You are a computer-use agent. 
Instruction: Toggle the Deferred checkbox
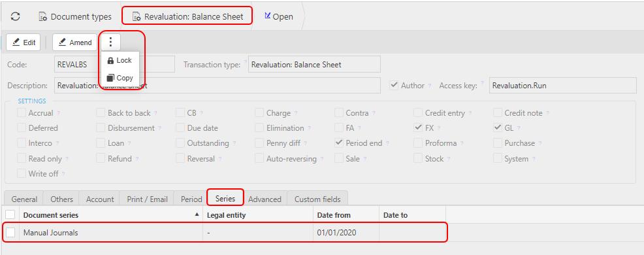pos(22,128)
